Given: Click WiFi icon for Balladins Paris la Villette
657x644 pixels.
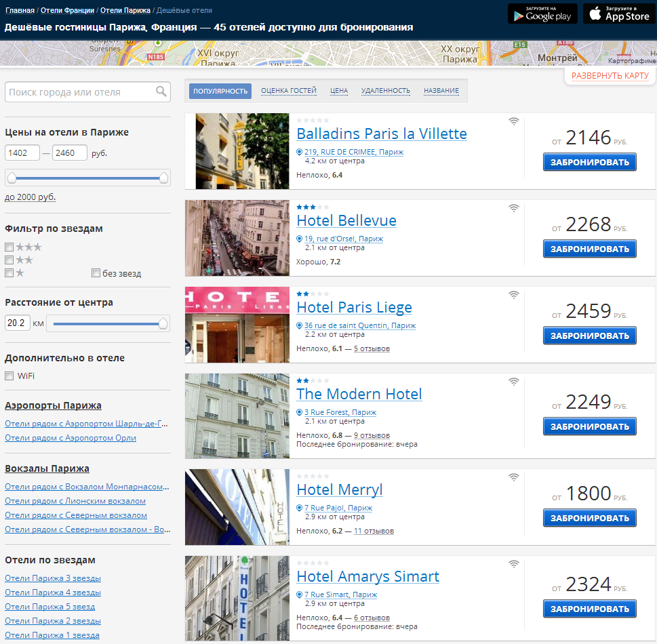Looking at the screenshot, I should 514,121.
